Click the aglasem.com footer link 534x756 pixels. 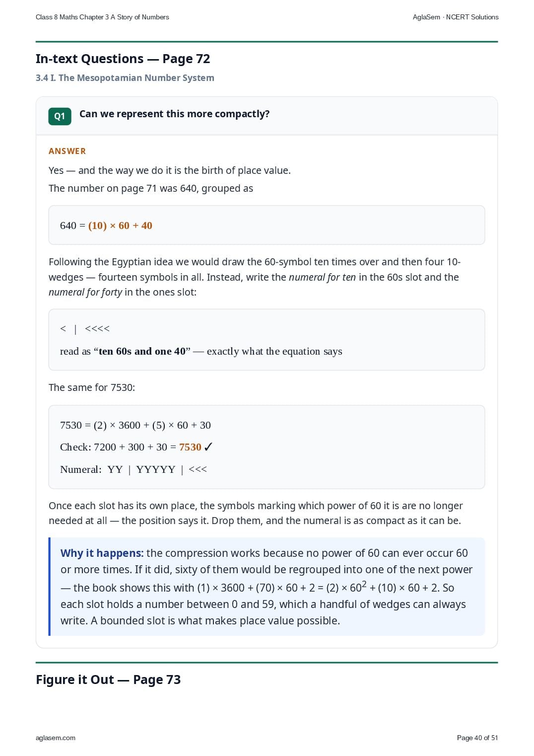56,738
